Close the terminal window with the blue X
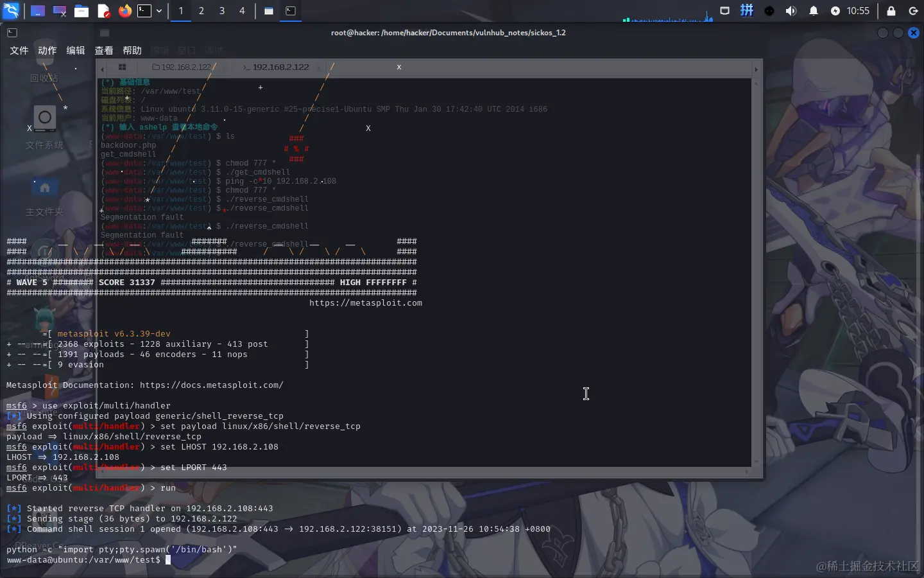The height and width of the screenshot is (578, 924). 914,33
